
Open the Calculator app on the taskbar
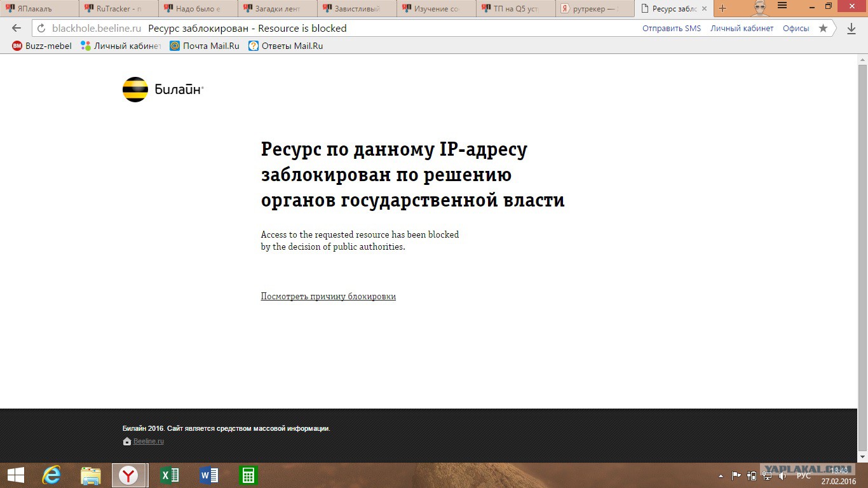click(247, 475)
